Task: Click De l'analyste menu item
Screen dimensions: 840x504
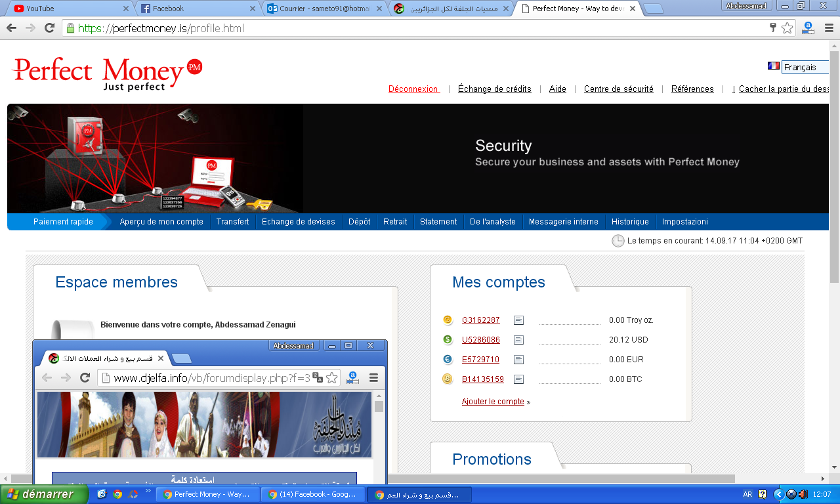Action: click(493, 222)
